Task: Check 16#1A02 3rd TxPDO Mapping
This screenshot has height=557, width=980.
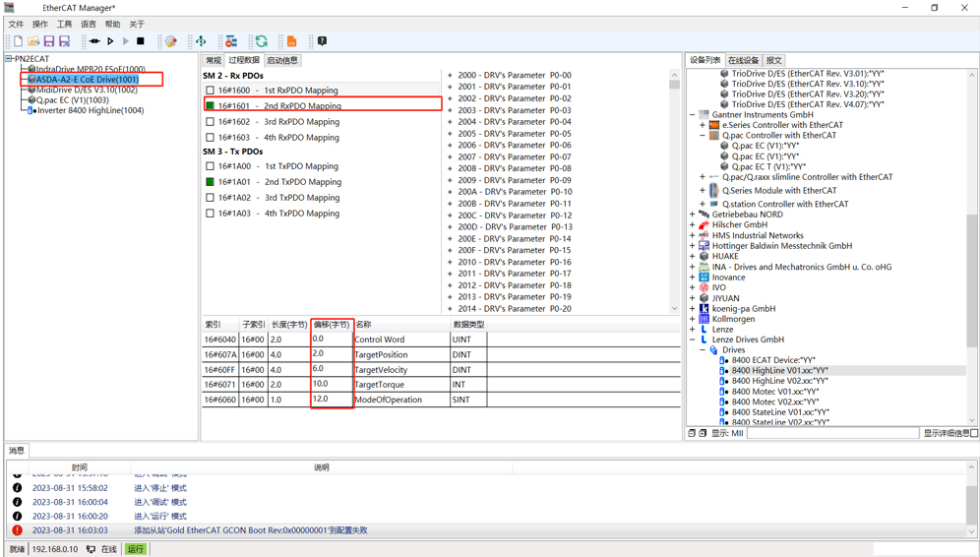Action: pyautogui.click(x=210, y=198)
